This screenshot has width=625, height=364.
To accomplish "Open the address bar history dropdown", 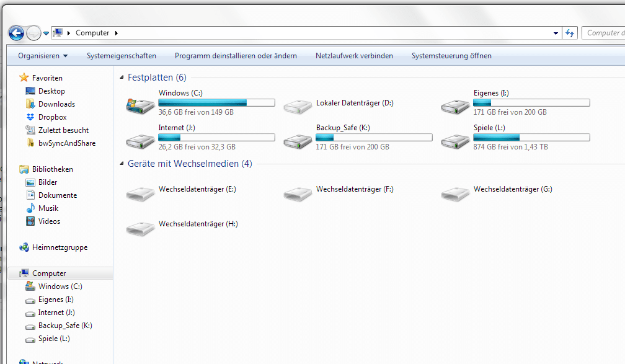I will pyautogui.click(x=556, y=33).
